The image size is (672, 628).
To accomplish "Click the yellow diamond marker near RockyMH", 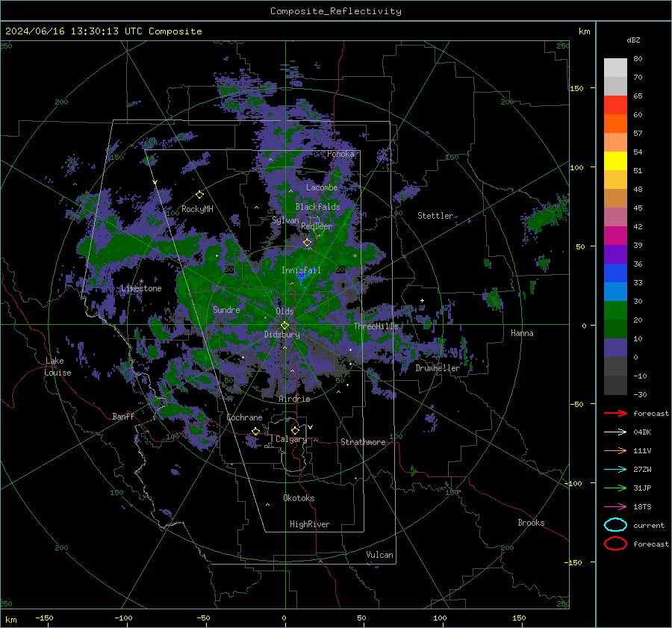I will tap(199, 195).
